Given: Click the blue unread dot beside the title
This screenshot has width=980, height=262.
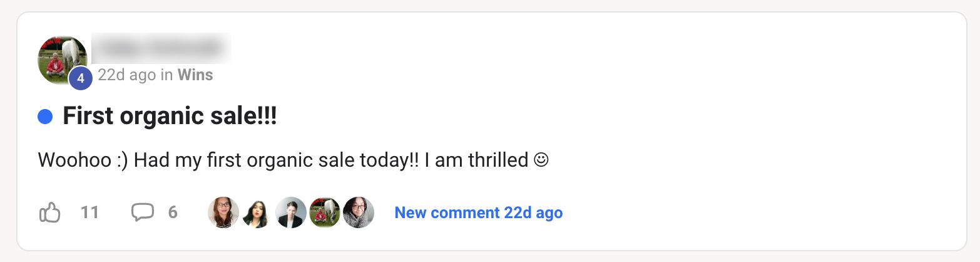Looking at the screenshot, I should [x=45, y=117].
